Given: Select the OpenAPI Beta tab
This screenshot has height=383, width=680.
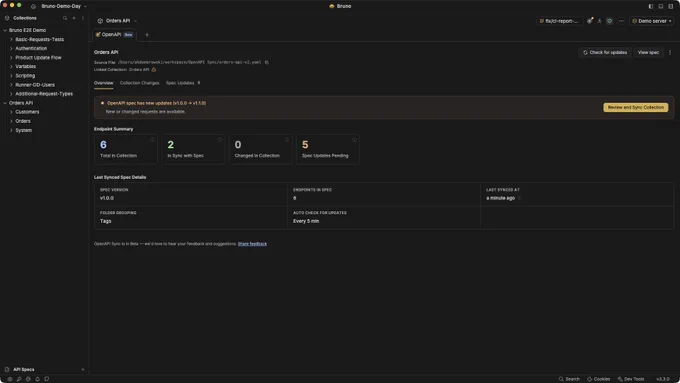Looking at the screenshot, I should 114,35.
